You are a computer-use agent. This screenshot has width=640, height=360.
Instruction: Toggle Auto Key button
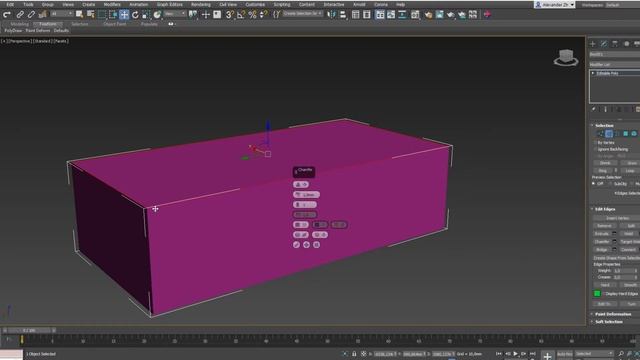pyautogui.click(x=565, y=354)
